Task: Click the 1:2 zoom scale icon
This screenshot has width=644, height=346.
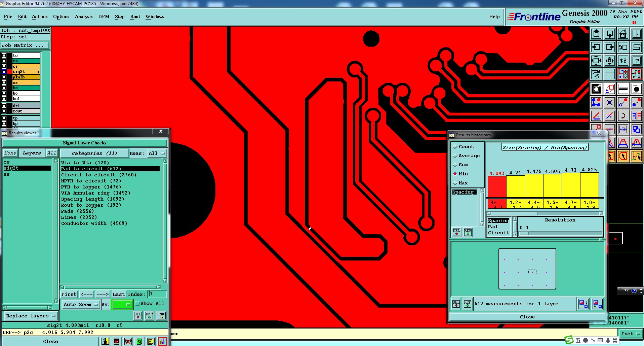Action: 623,61
